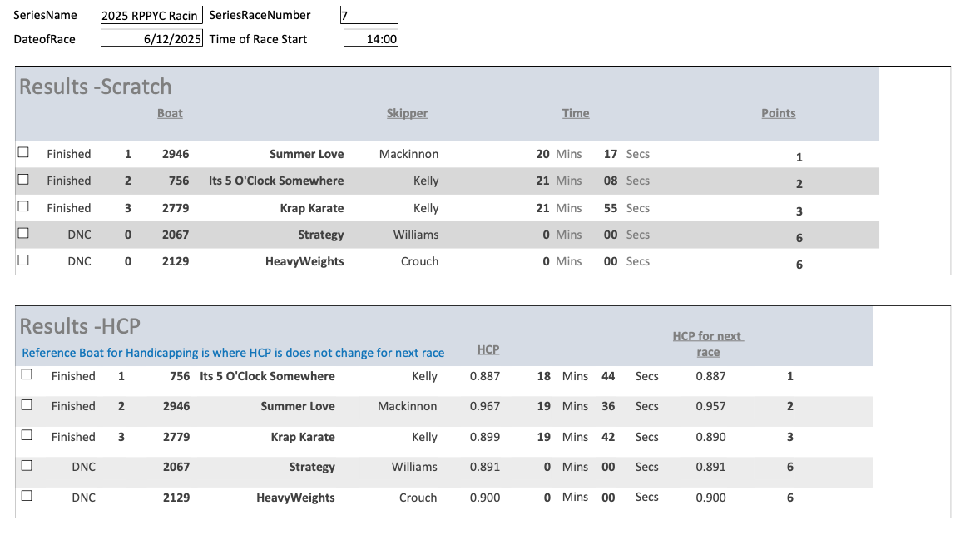Click the HCP column header
980x550 pixels.
(488, 349)
